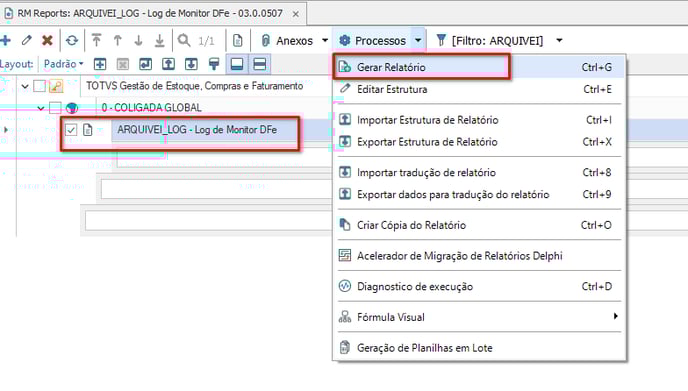Open the Fórmula Visual submenu
This screenshot has width=688, height=391.
click(479, 317)
